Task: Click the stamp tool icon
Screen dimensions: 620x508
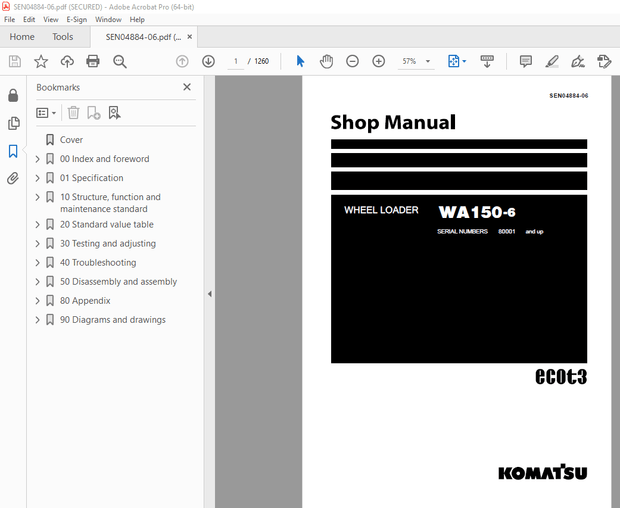Action: 604,61
